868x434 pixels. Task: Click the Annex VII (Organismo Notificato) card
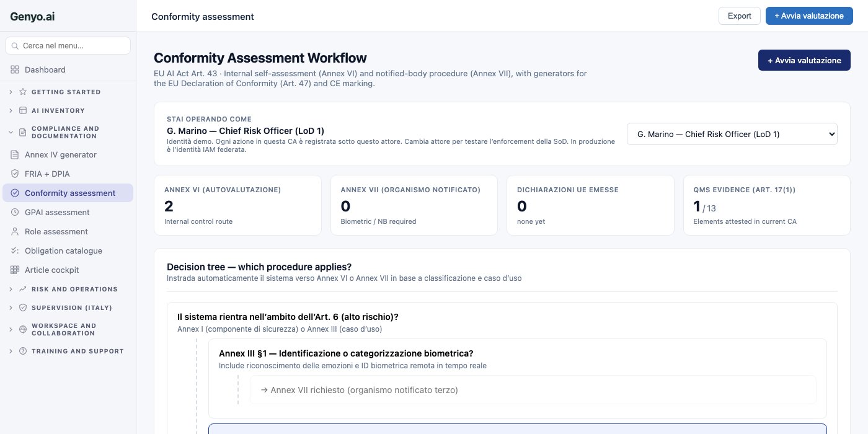tap(414, 205)
